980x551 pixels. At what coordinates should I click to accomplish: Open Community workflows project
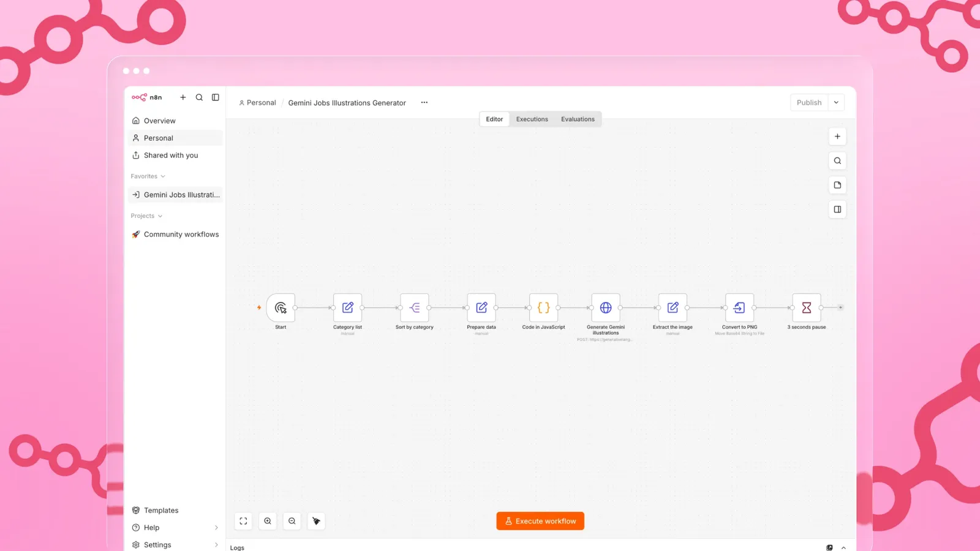175,234
